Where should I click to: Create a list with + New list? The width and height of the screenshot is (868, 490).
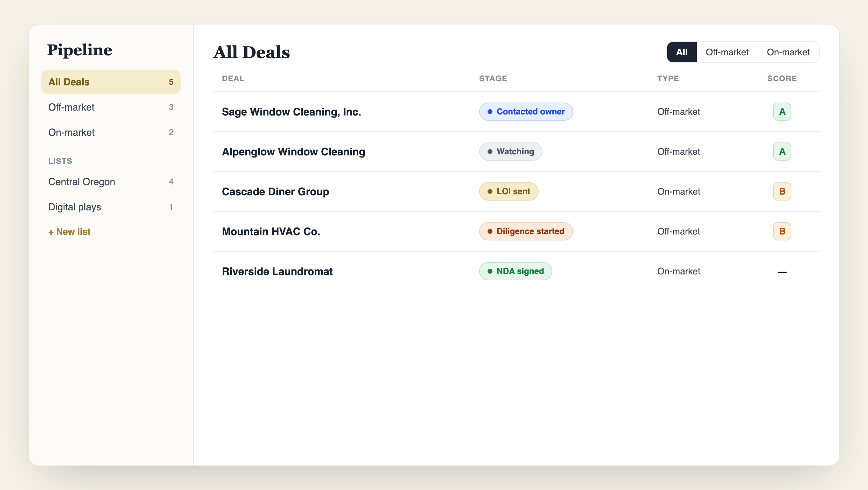point(69,232)
